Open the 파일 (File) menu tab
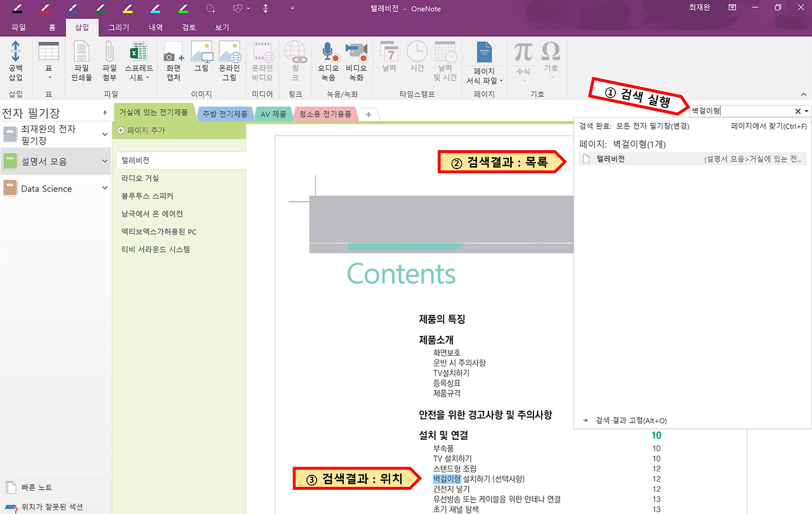812x514 pixels. [18, 28]
